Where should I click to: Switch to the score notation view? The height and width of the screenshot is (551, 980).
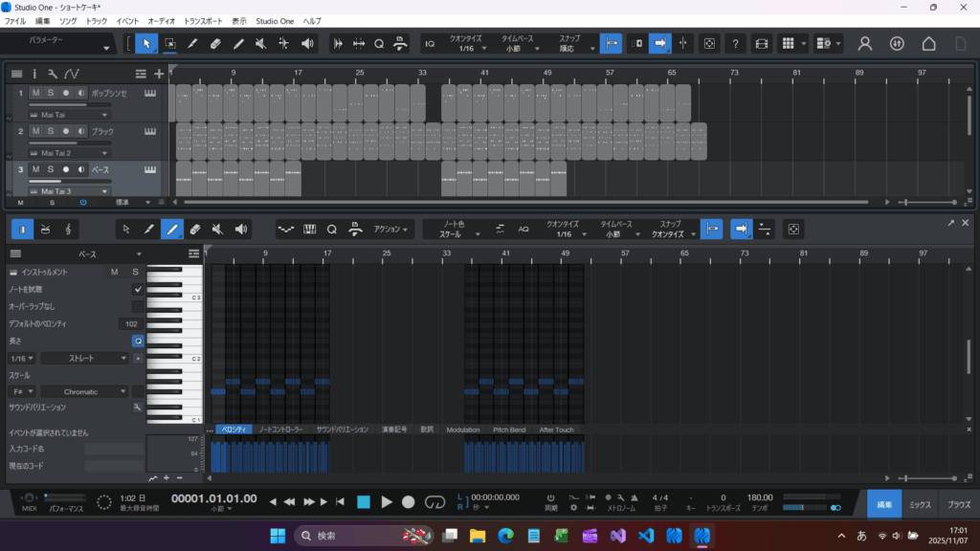pyautogui.click(x=69, y=230)
